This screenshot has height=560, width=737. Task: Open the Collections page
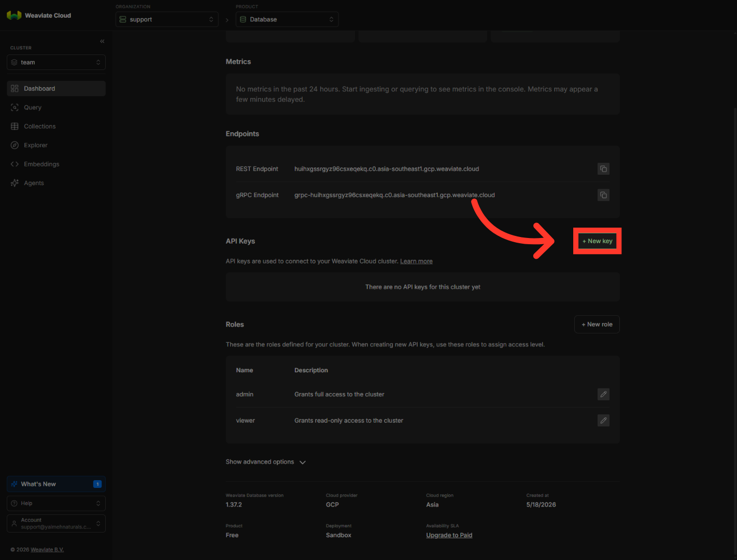click(56, 127)
